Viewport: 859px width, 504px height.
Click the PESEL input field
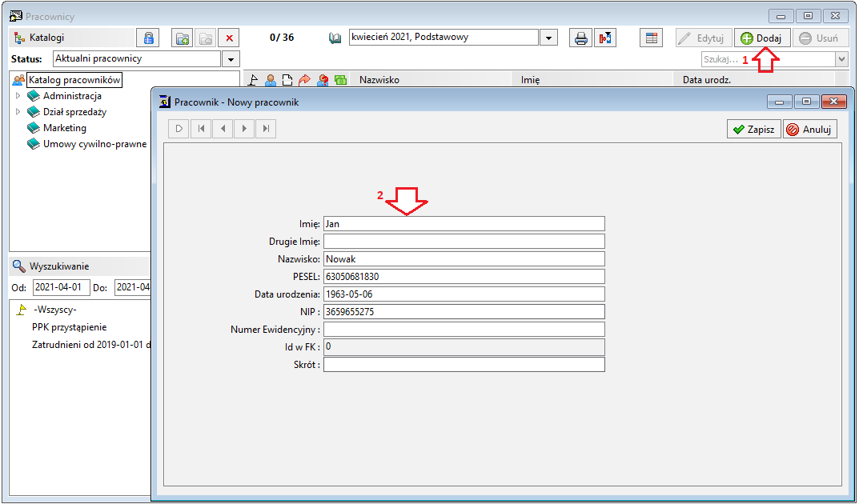click(x=464, y=276)
